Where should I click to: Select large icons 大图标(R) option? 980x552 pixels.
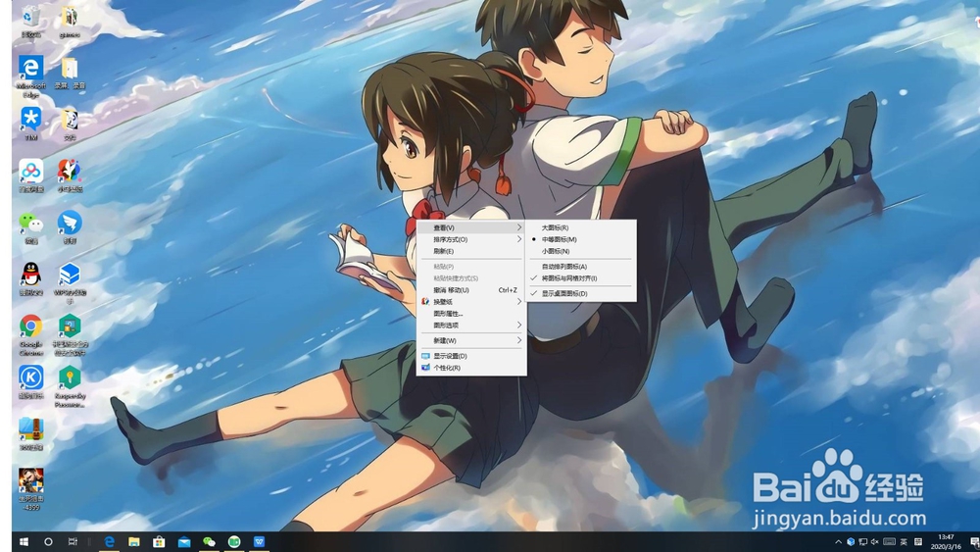click(580, 227)
